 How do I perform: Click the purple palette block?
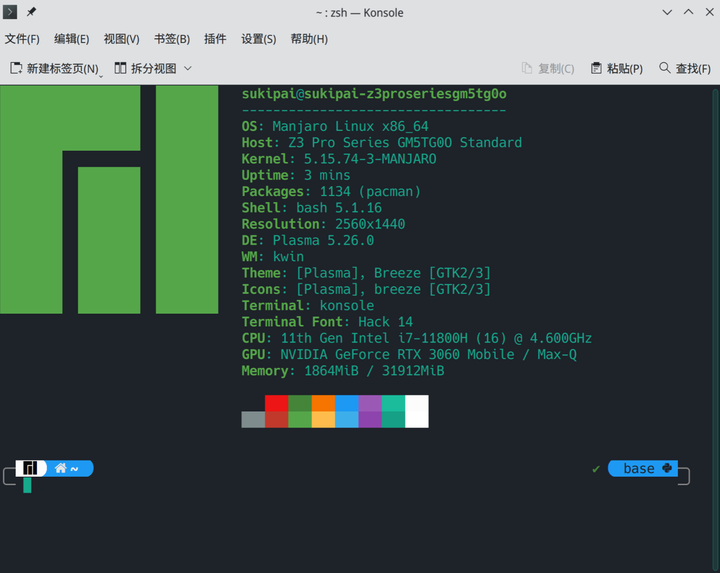370,403
